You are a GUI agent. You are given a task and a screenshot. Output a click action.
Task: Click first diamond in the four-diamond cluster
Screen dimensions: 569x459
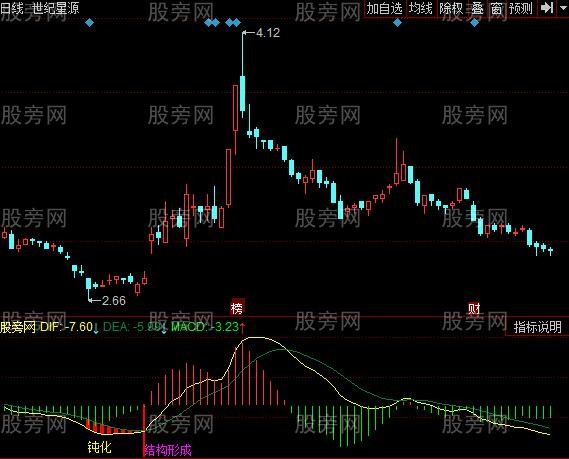click(x=208, y=23)
